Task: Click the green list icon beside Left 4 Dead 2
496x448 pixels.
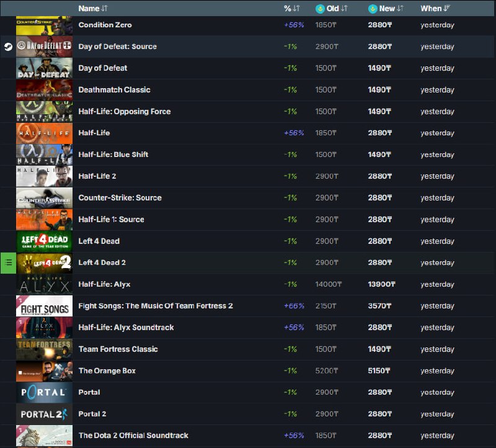Action: tap(8, 263)
